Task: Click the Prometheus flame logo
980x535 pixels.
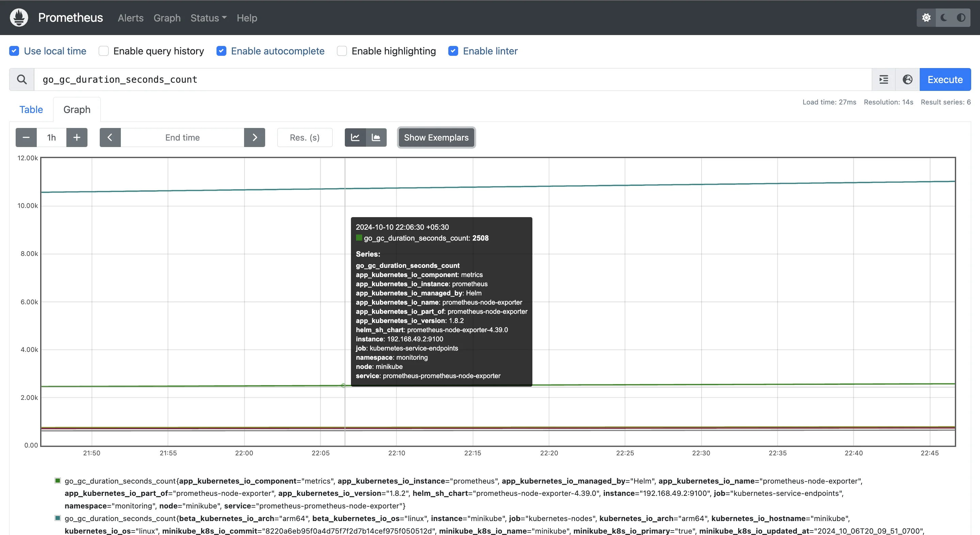Action: [x=19, y=17]
